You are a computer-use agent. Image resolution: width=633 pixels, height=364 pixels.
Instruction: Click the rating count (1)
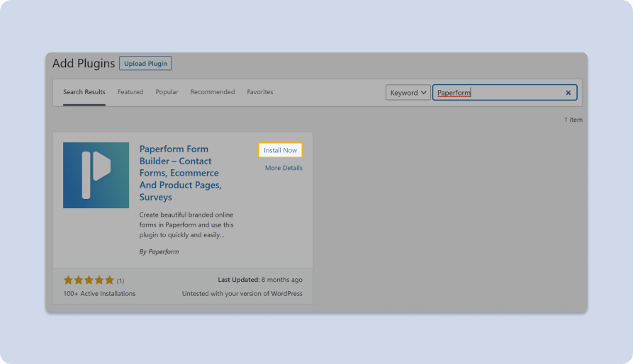point(121,280)
